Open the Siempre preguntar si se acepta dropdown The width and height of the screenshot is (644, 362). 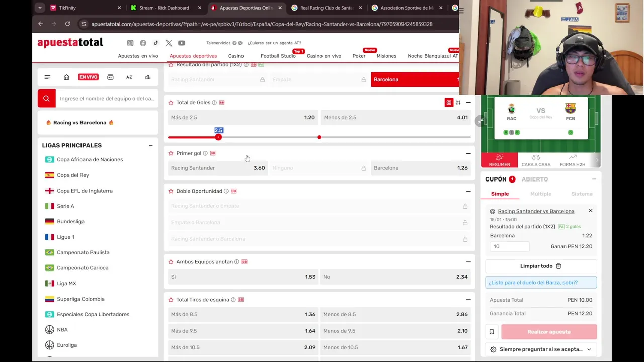pos(541,349)
